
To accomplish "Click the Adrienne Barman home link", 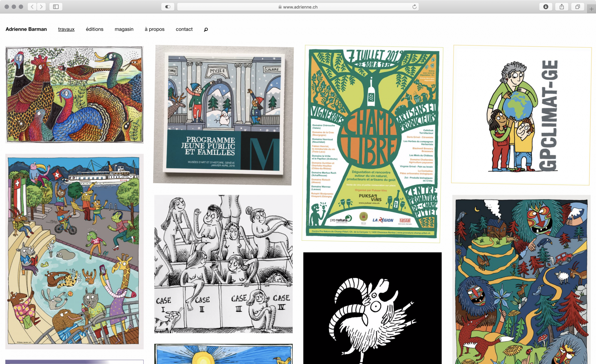I will click(x=26, y=29).
